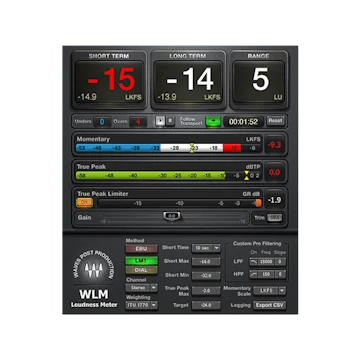The image size is (360, 360).
Task: Click the True Peak 0.0 readout
Action: pos(275,173)
